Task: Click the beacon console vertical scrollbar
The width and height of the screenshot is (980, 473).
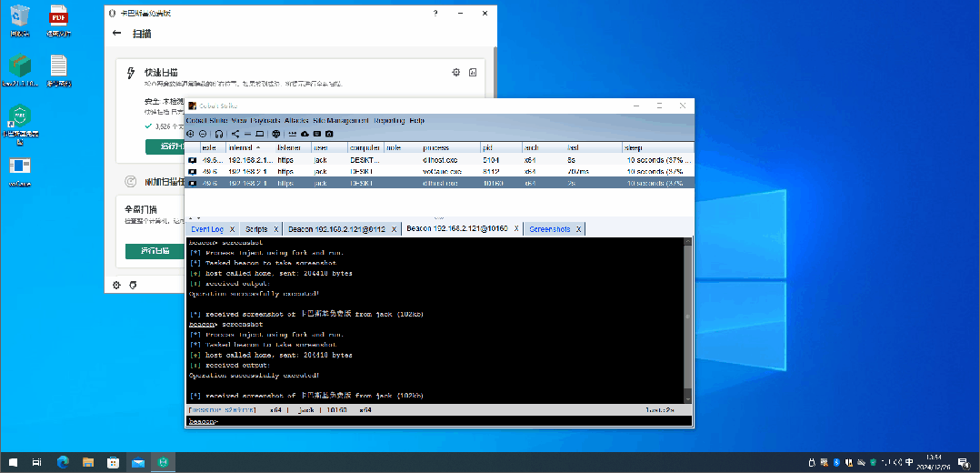Action: (688, 320)
